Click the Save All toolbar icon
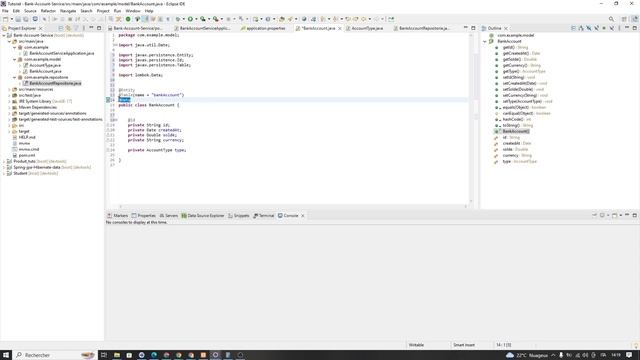640x360 pixels. (x=26, y=19)
